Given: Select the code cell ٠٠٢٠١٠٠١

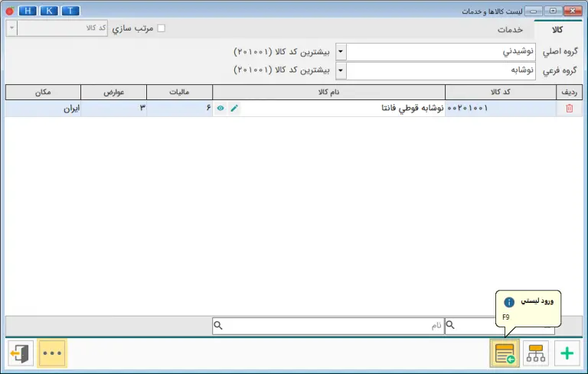Looking at the screenshot, I should click(x=500, y=109).
